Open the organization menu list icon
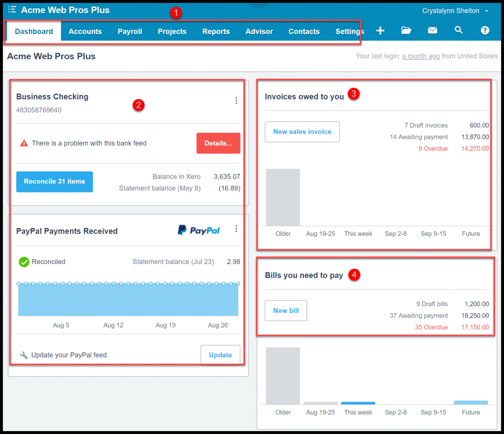 coord(12,9)
